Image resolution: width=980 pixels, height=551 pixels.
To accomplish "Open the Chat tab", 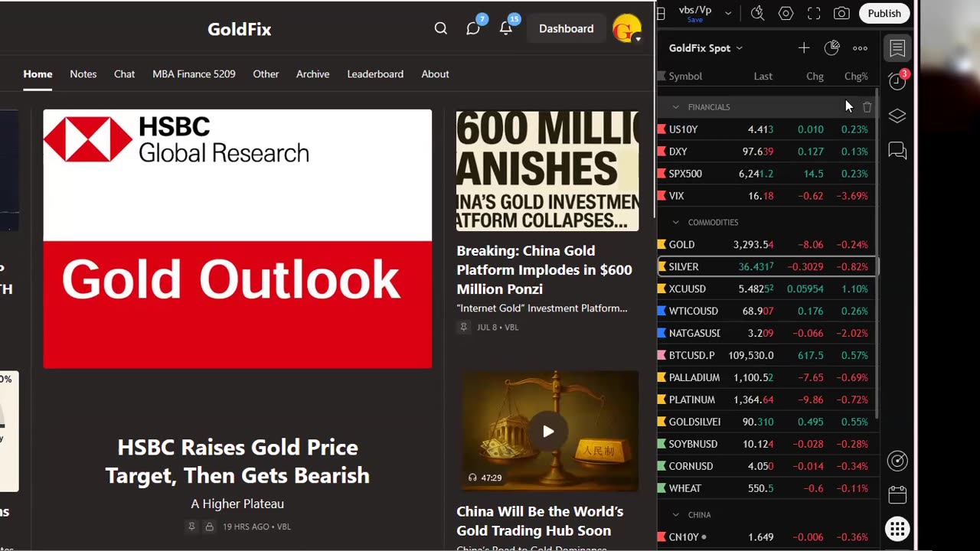I will click(x=124, y=74).
